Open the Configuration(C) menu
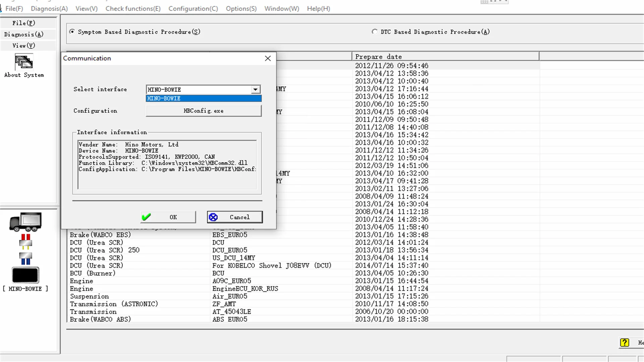644x362 pixels. point(193,9)
